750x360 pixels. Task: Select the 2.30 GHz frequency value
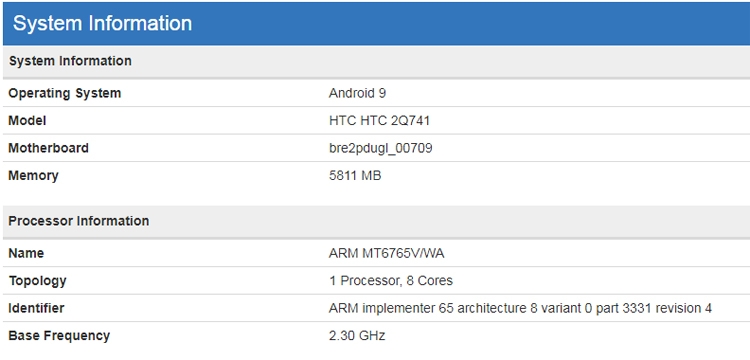357,336
